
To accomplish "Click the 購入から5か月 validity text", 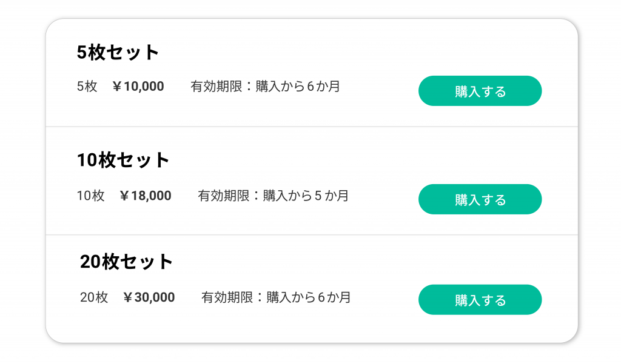I will 306,196.
